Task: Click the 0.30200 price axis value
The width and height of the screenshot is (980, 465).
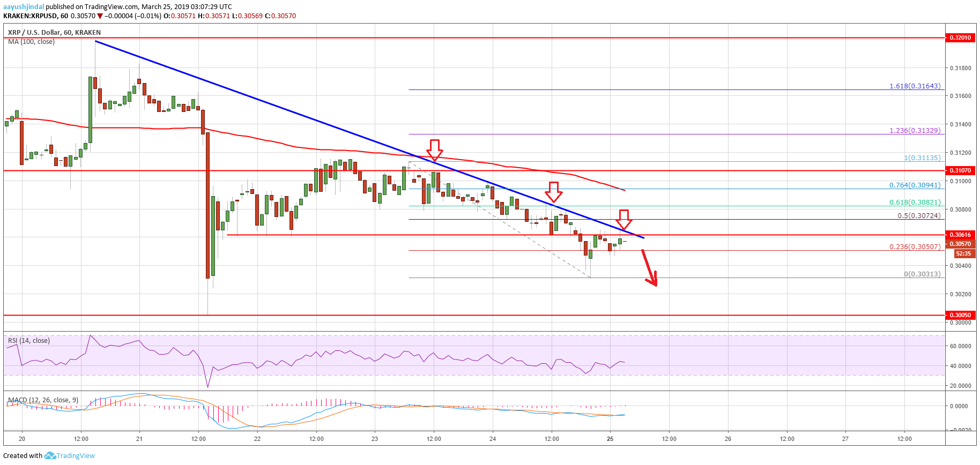Action: tap(960, 294)
